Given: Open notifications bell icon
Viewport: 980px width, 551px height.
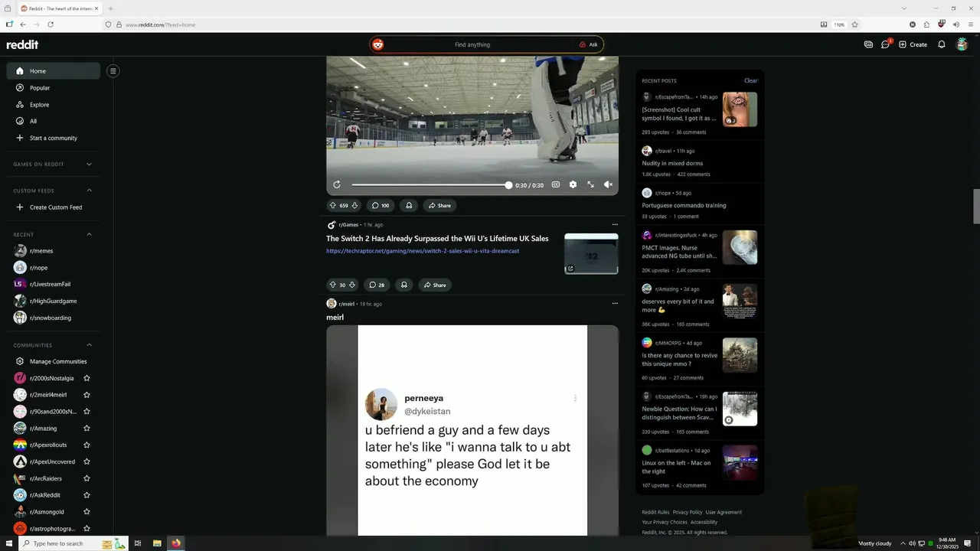Looking at the screenshot, I should point(942,44).
